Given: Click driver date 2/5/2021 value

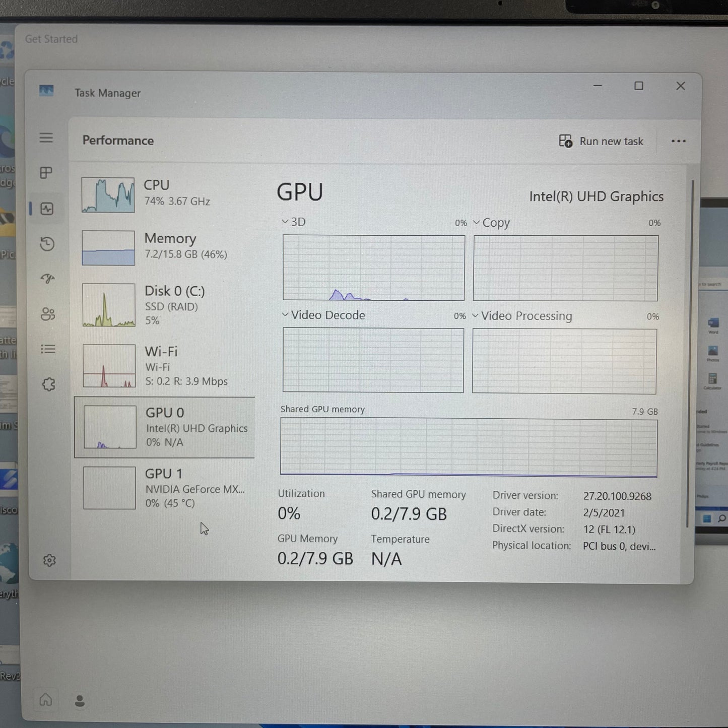Looking at the screenshot, I should (604, 513).
